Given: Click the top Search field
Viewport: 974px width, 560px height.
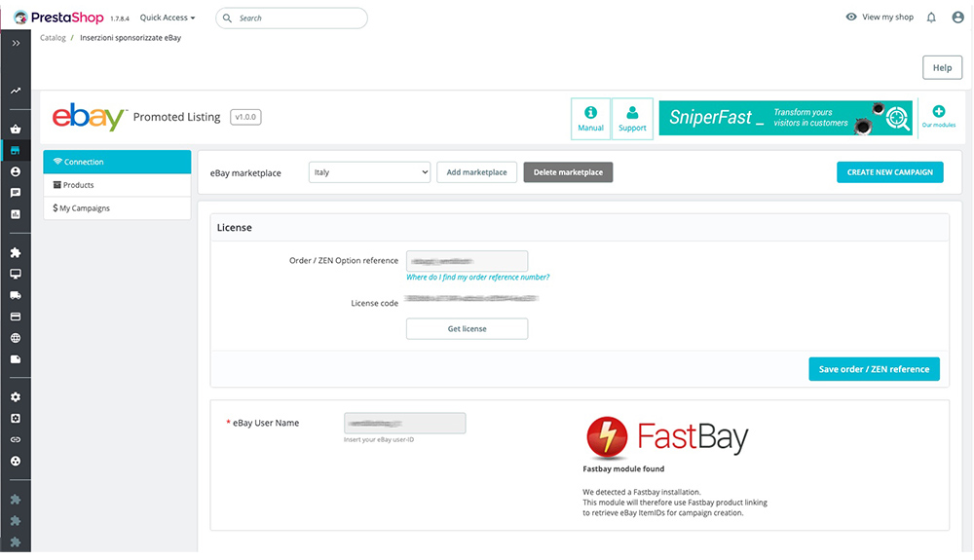Looking at the screenshot, I should pos(291,18).
